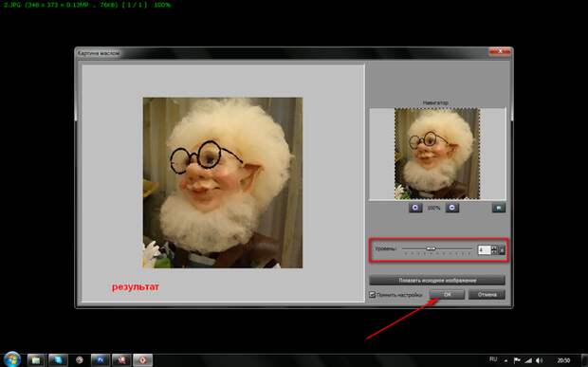The width and height of the screenshot is (588, 367).
Task: Click the network signal tray icon
Action: click(x=528, y=360)
